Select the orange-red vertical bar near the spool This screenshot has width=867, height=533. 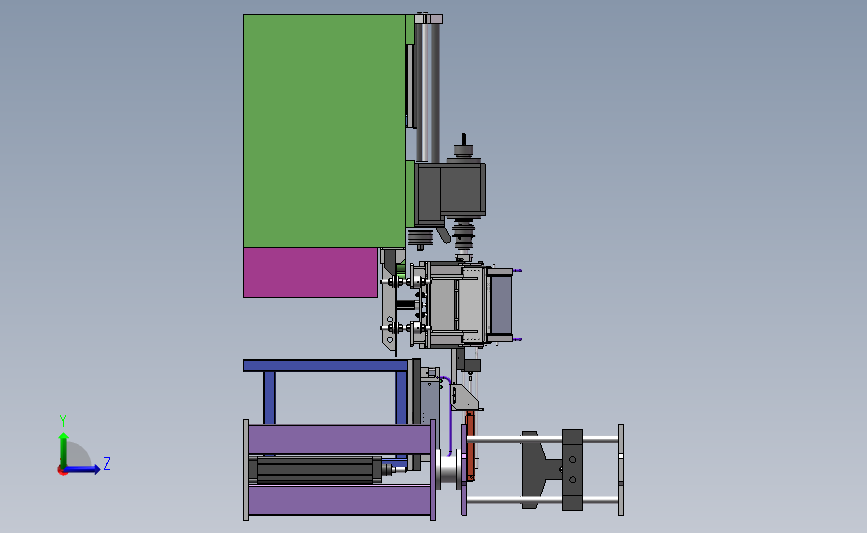tap(470, 446)
